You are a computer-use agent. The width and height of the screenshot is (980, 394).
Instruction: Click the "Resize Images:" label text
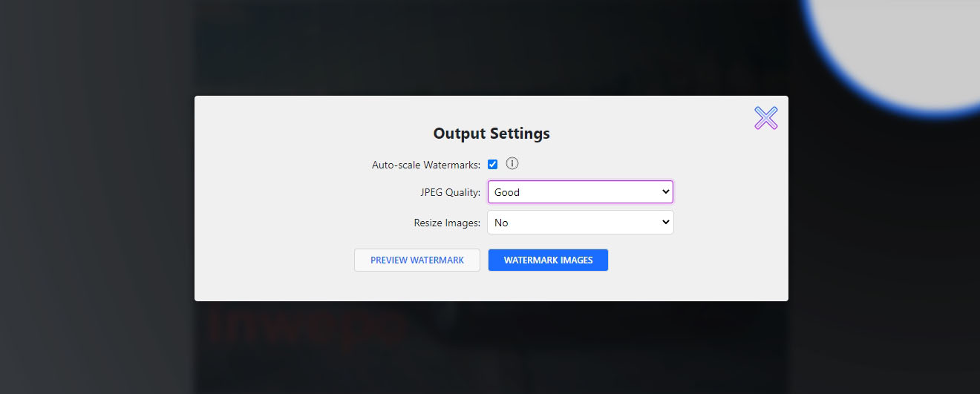(447, 223)
